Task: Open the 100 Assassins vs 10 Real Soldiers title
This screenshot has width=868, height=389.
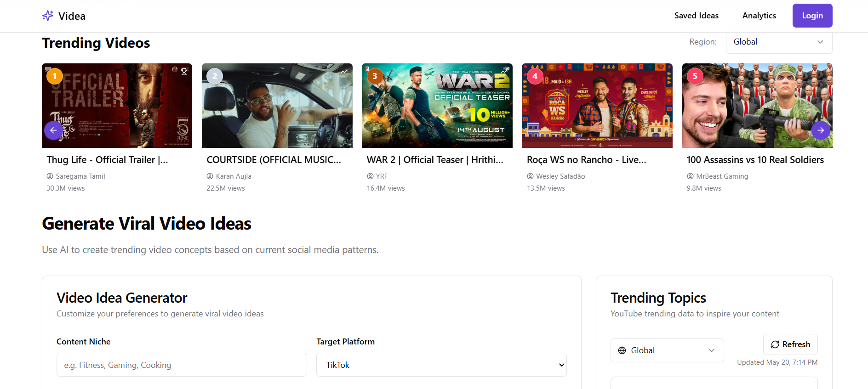Action: click(x=755, y=160)
